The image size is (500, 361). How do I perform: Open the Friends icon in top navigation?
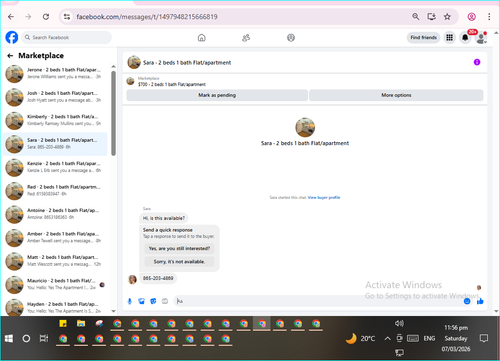coord(246,38)
